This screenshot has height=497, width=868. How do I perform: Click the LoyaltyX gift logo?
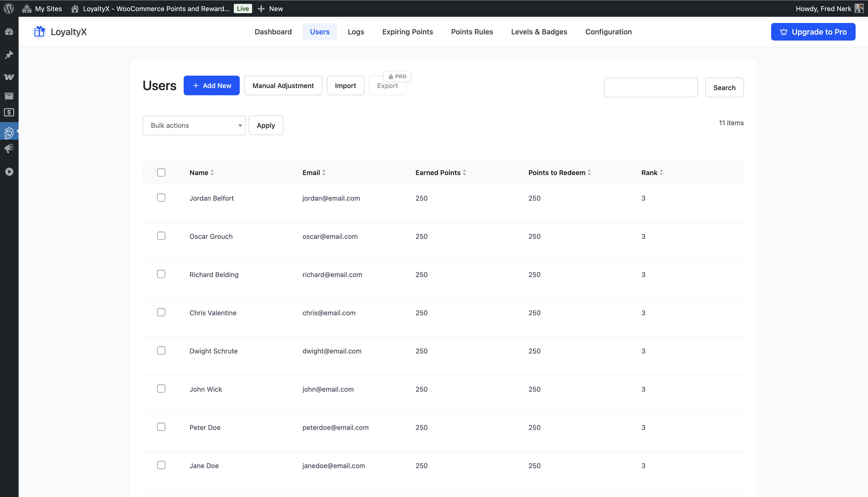(40, 32)
